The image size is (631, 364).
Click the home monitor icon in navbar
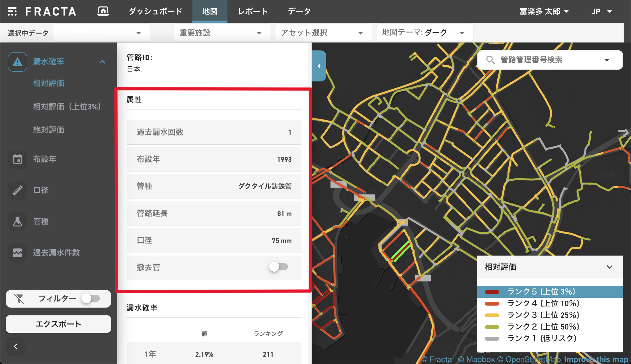(x=103, y=11)
